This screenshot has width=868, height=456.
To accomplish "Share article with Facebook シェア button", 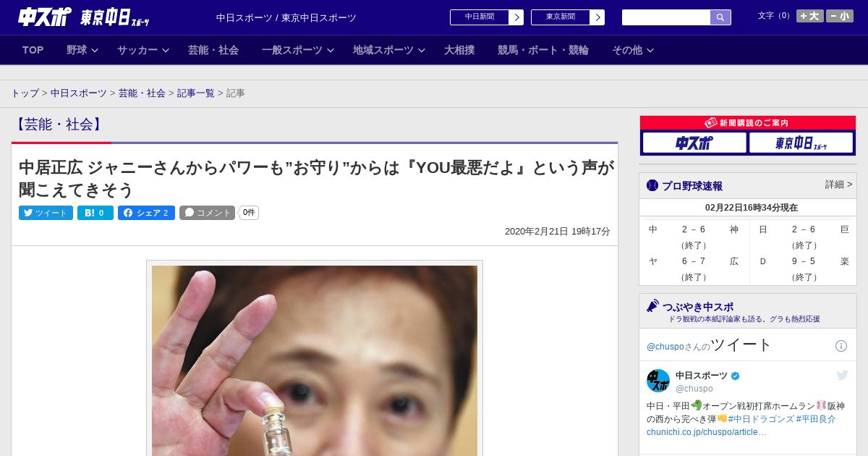I will pos(146,213).
